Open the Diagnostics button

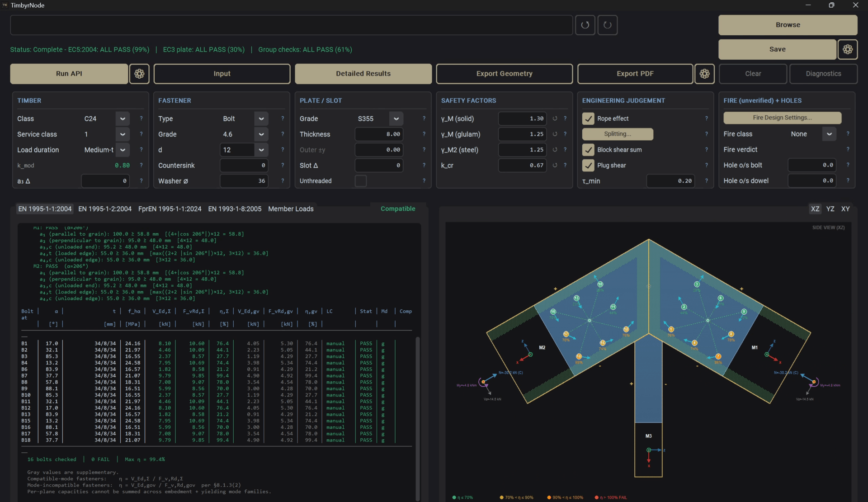click(x=824, y=74)
